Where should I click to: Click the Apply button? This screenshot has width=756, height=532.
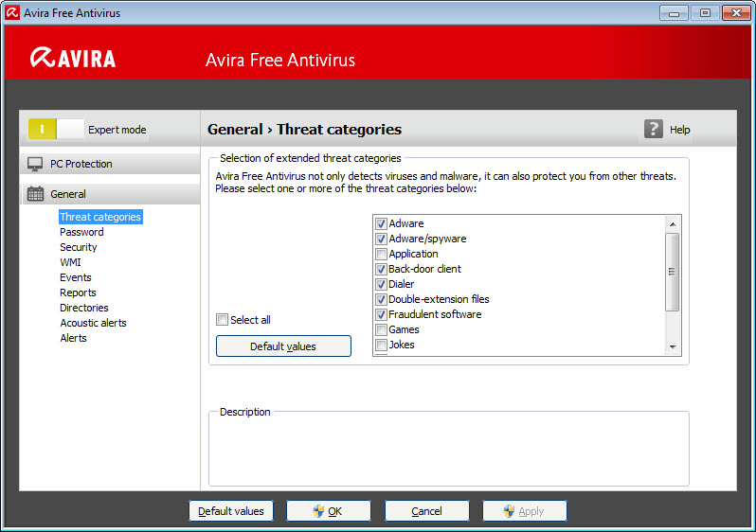click(525, 511)
